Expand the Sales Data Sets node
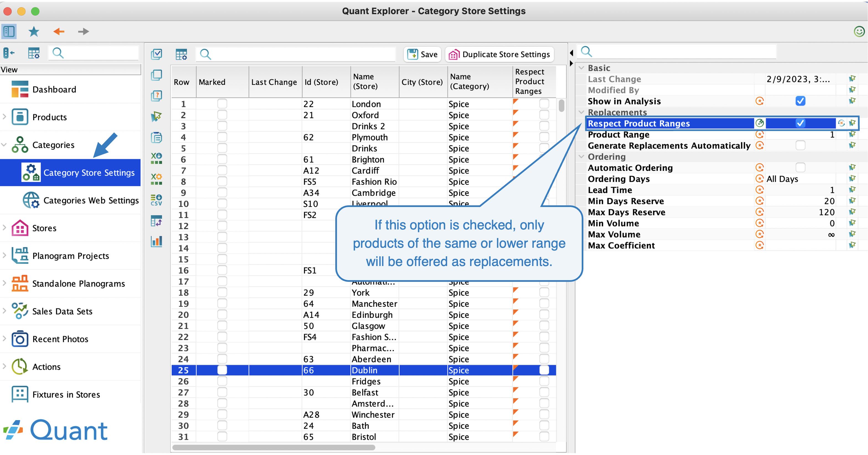 point(4,311)
